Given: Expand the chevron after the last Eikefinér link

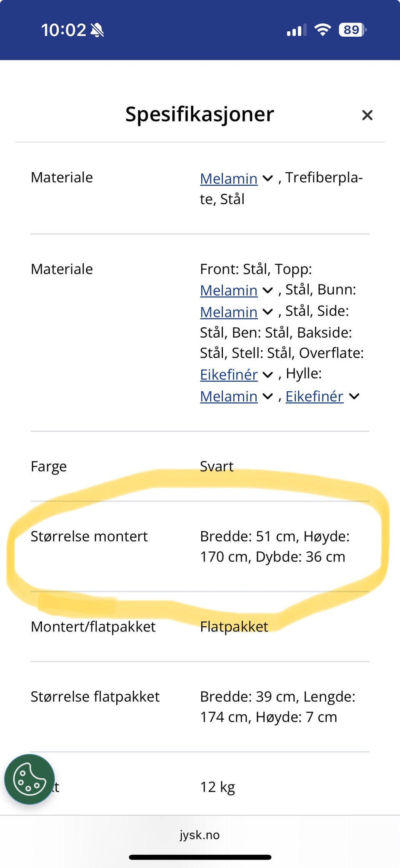Looking at the screenshot, I should [354, 396].
